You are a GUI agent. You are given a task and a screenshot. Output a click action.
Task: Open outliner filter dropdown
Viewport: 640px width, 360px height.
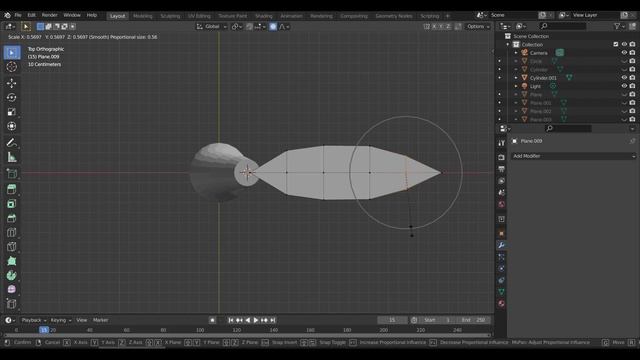tap(619, 26)
